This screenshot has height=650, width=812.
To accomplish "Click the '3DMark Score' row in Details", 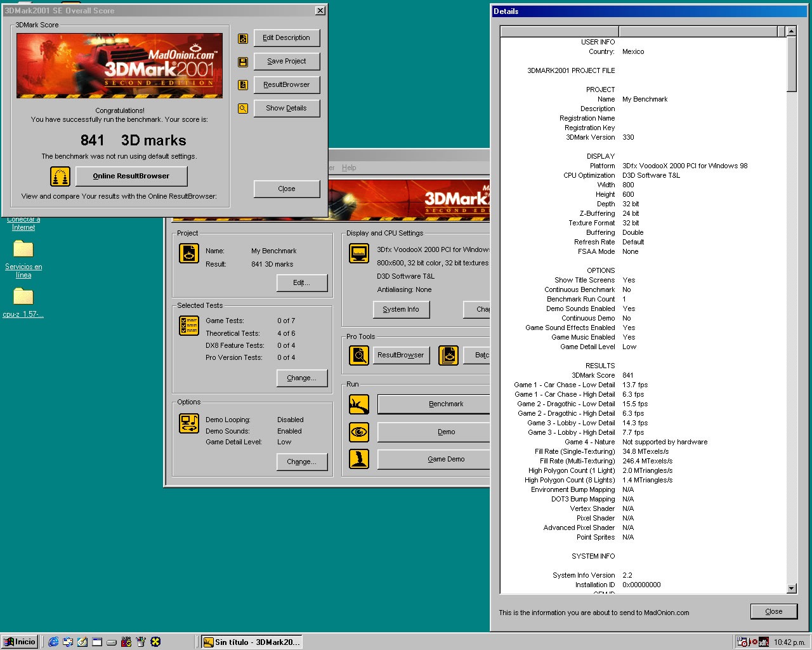I will pos(643,375).
